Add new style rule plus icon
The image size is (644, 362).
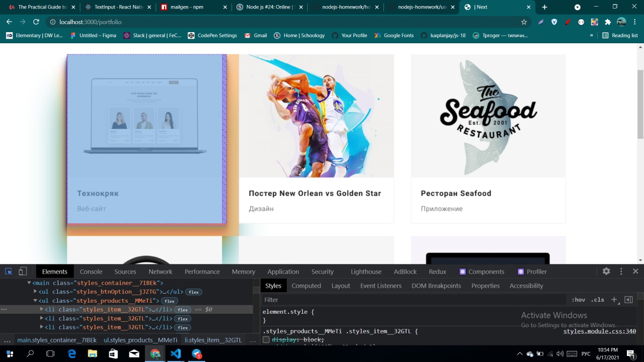[x=614, y=300]
